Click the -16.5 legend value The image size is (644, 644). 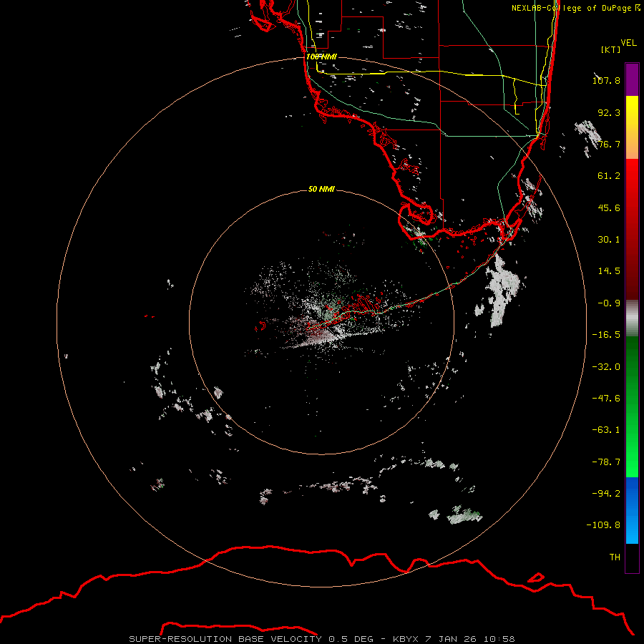pos(606,335)
